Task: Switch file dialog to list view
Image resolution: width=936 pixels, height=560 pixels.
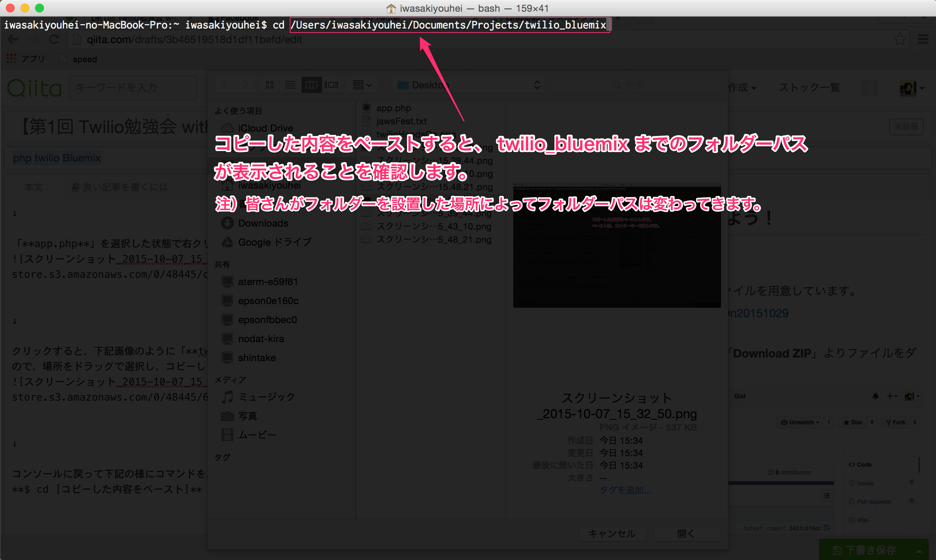Action: (x=290, y=85)
